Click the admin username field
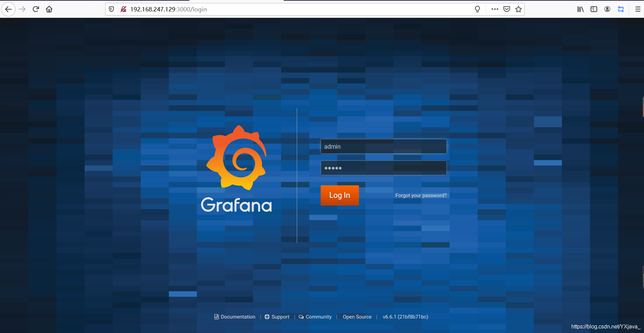 coord(384,146)
